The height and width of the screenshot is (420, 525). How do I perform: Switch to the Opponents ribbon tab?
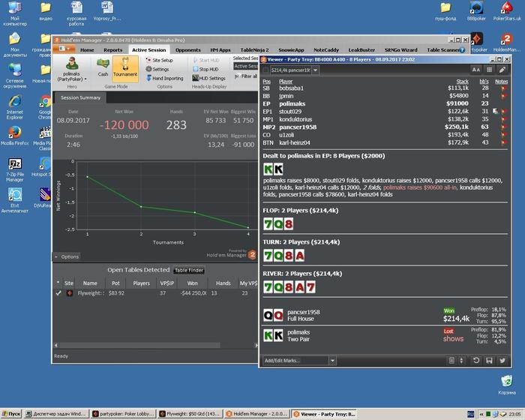click(187, 50)
